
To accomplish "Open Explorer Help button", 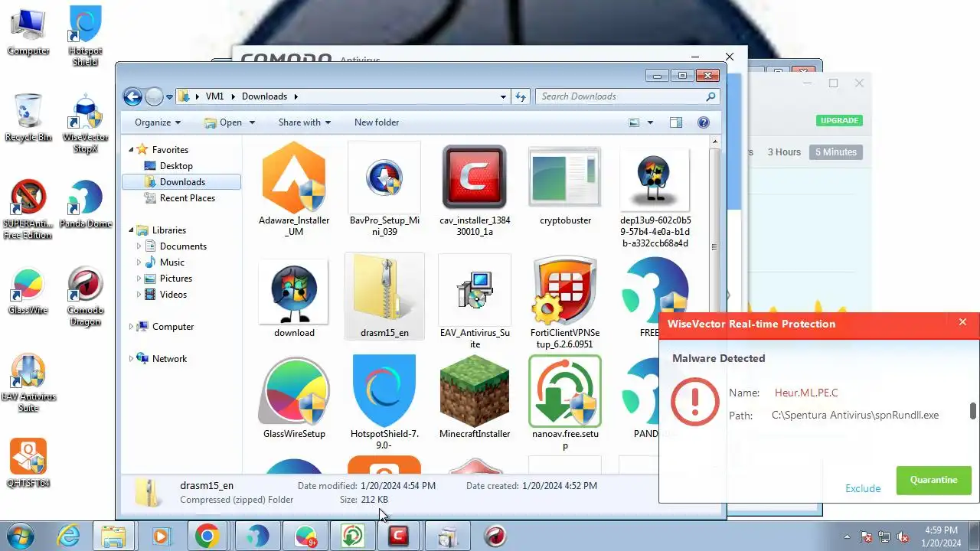I will click(704, 122).
